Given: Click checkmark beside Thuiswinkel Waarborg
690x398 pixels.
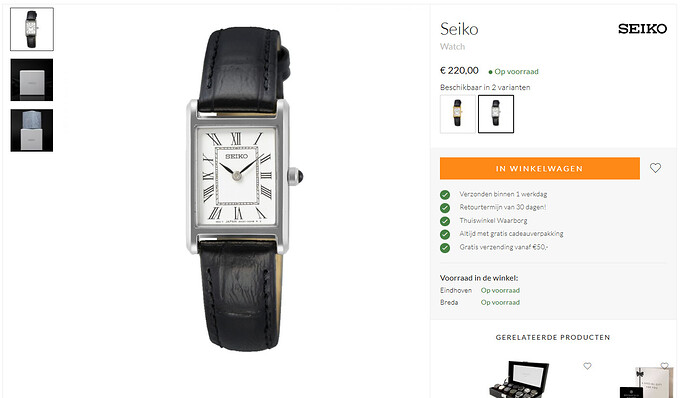Looking at the screenshot, I should 445,221.
